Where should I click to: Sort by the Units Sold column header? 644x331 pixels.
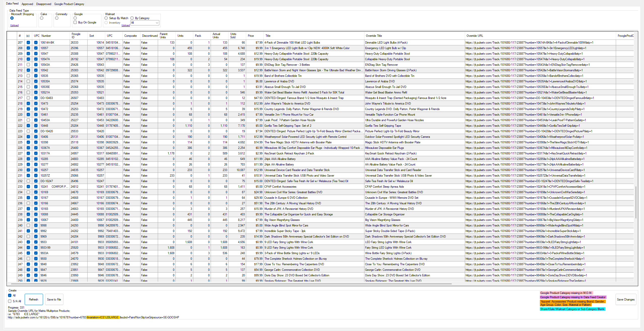pos(237,36)
